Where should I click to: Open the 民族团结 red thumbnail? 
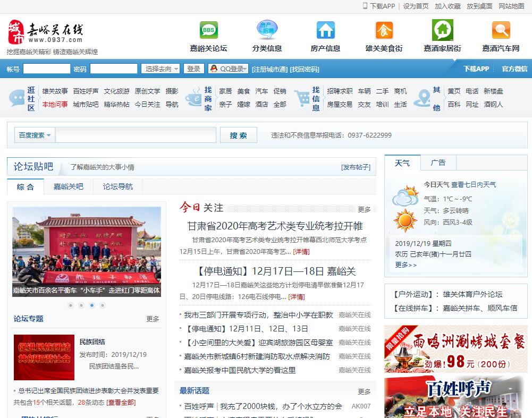coord(44,357)
